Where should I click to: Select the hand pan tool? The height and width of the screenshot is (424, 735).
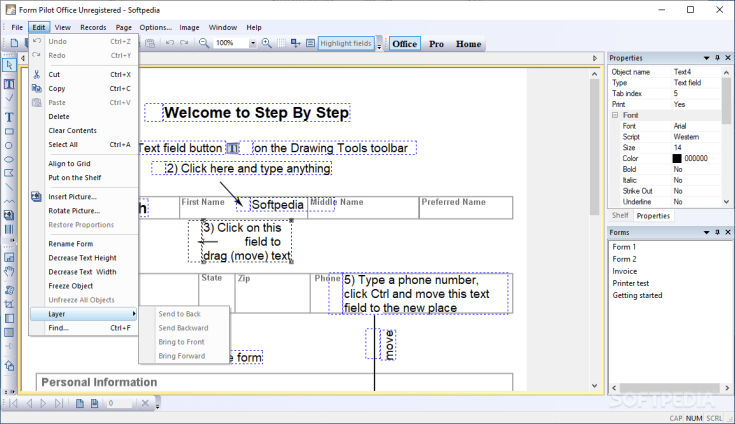click(x=9, y=272)
